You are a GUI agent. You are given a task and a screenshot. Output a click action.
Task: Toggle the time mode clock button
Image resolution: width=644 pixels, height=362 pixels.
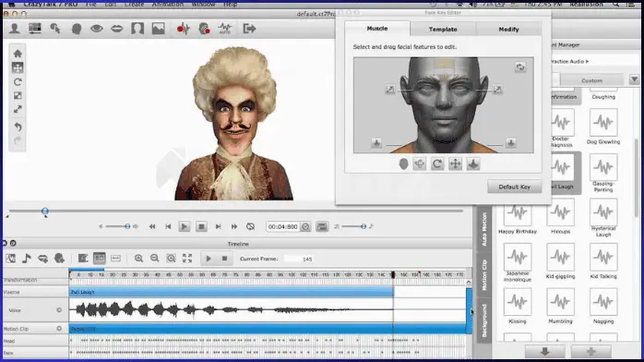click(305, 226)
